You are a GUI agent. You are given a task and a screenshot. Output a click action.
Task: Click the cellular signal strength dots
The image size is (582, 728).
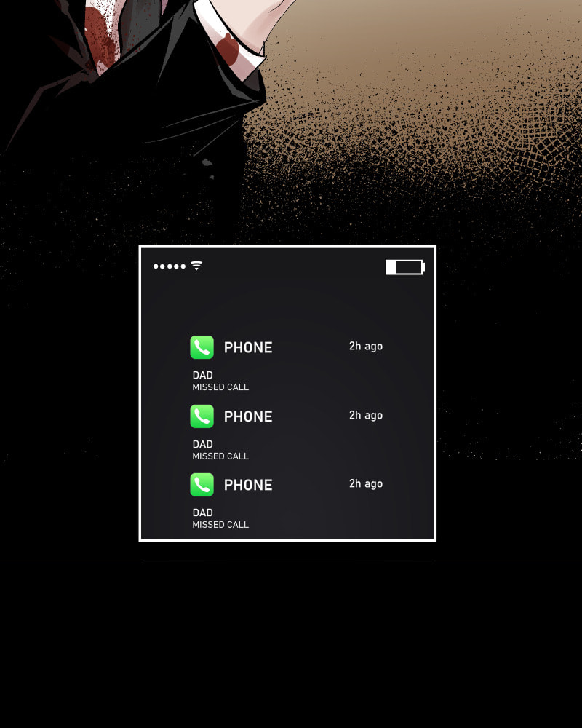click(x=170, y=266)
